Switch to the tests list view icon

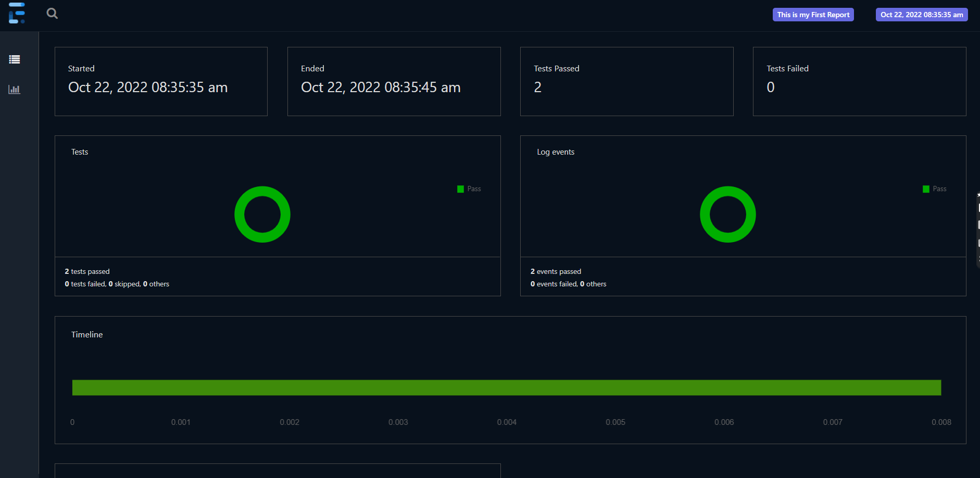(15, 59)
